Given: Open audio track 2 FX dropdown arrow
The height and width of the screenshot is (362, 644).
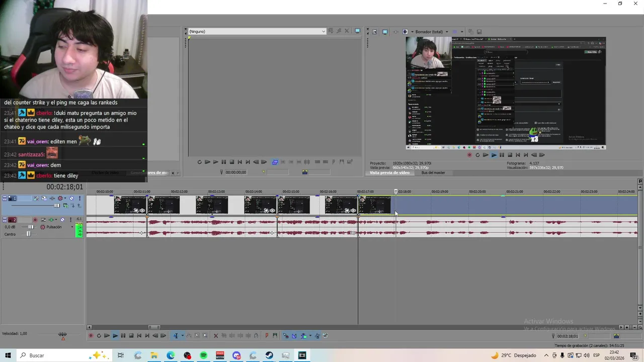Looking at the screenshot, I should point(56,220).
